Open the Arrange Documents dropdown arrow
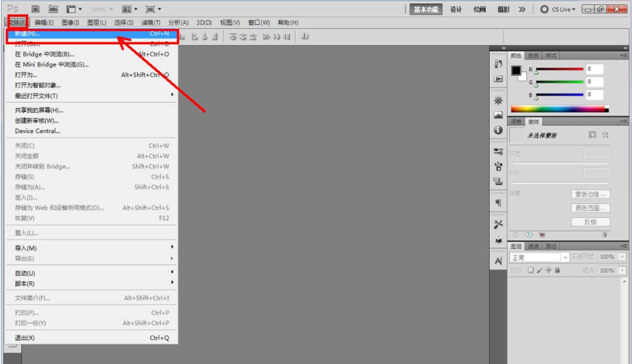The width and height of the screenshot is (632, 364). click(135, 9)
